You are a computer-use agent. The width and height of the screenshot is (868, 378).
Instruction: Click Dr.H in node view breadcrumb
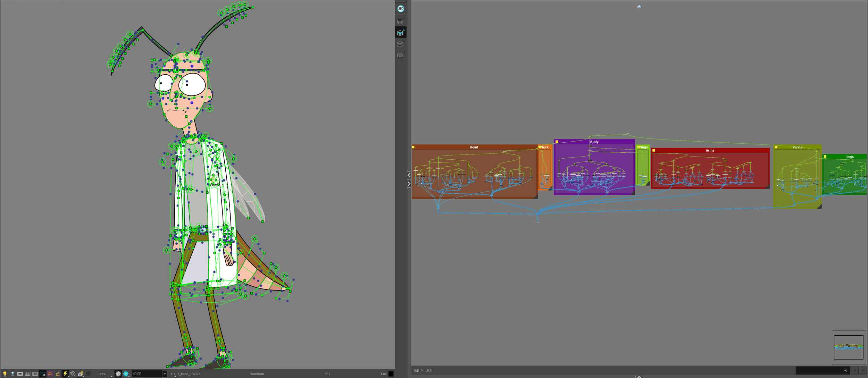429,370
